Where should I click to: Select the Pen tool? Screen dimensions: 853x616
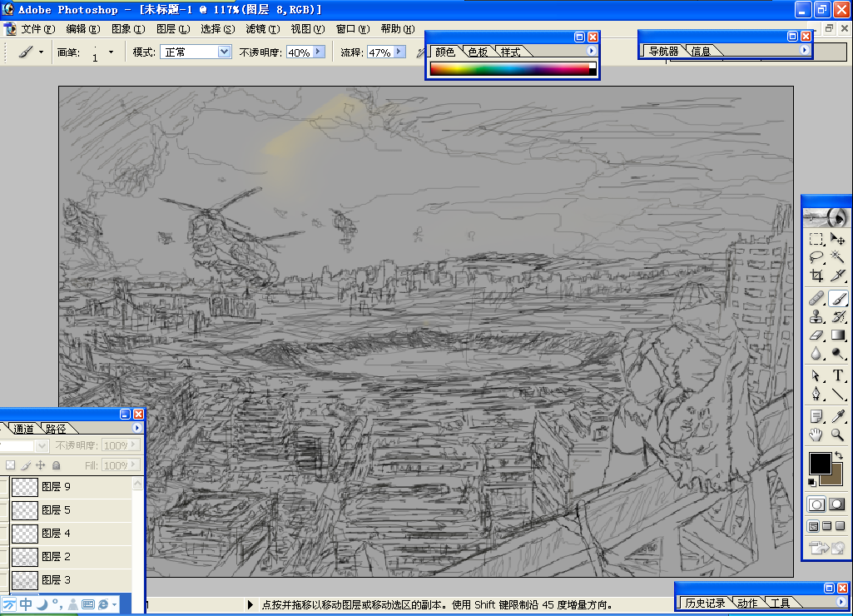click(816, 394)
